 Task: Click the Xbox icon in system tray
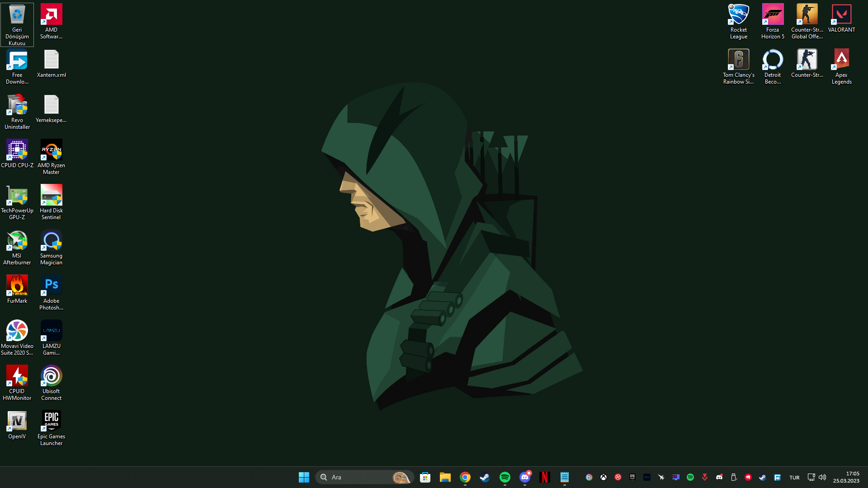(604, 477)
